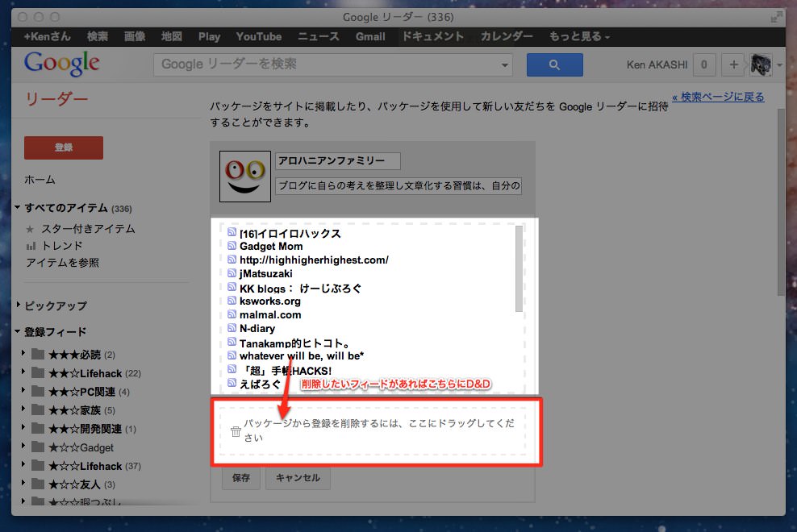Follow the 検索ページに戻る link
Image resolution: width=797 pixels, height=532 pixels.
(718, 97)
